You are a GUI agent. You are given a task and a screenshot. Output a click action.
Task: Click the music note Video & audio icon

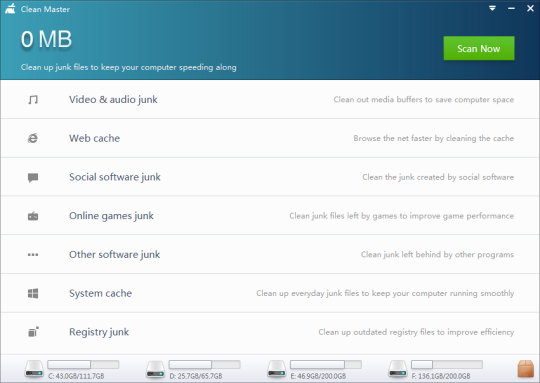click(33, 100)
